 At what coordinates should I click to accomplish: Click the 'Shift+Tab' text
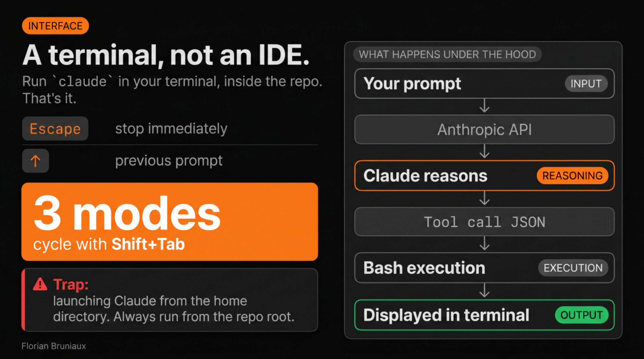[x=148, y=244]
